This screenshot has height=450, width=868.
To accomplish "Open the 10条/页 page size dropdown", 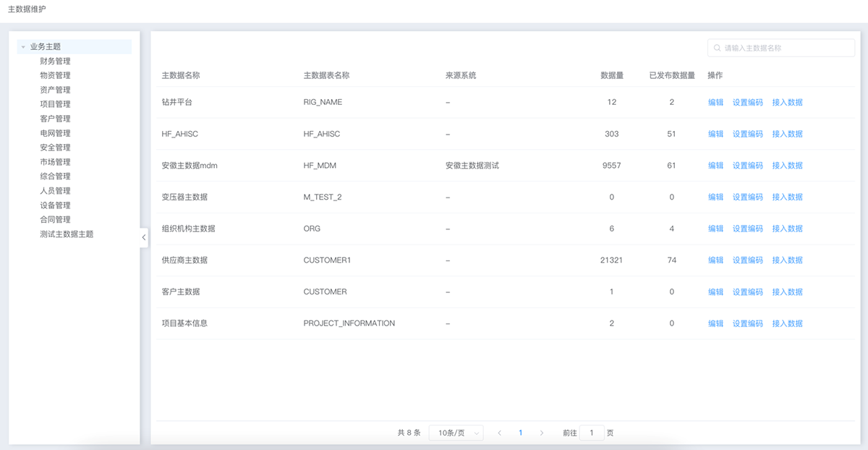I will tap(456, 433).
